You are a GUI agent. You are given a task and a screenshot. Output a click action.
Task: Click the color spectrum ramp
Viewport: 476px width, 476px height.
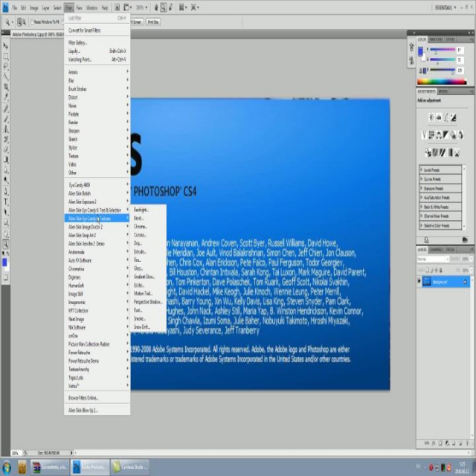(442, 81)
